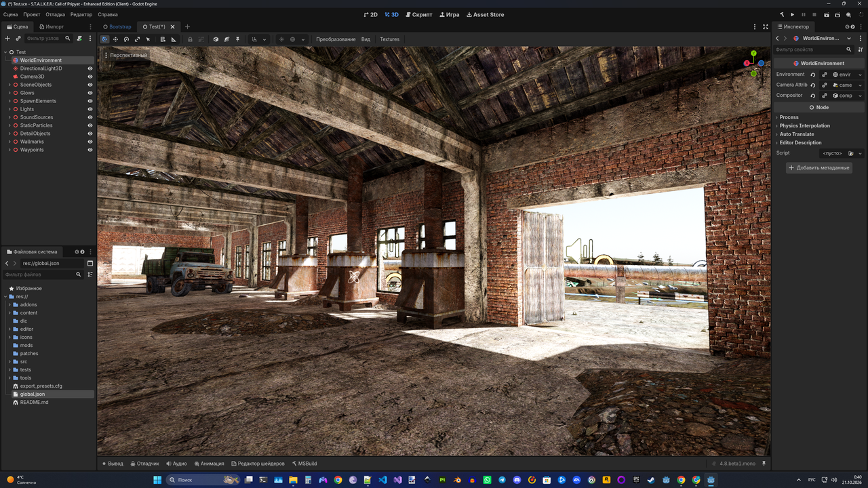Toggle visibility of the Waypoints node
Screen dimensions: 868x488
(90, 150)
